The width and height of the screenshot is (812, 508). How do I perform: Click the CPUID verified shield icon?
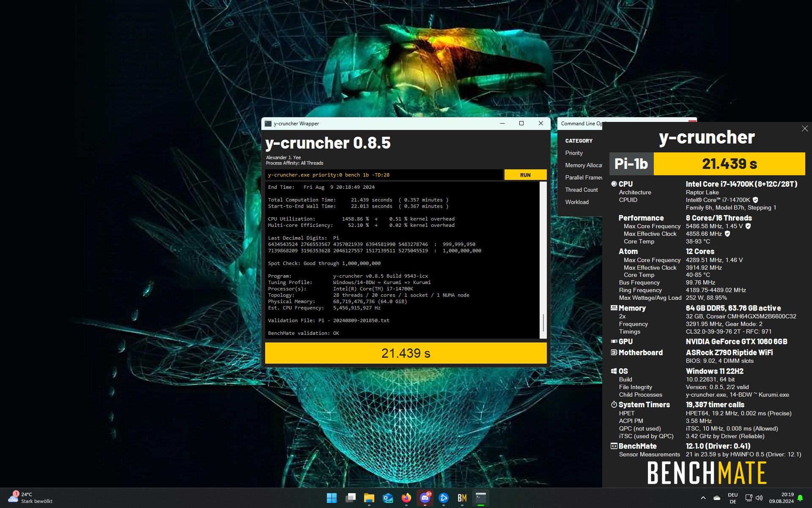click(x=755, y=200)
